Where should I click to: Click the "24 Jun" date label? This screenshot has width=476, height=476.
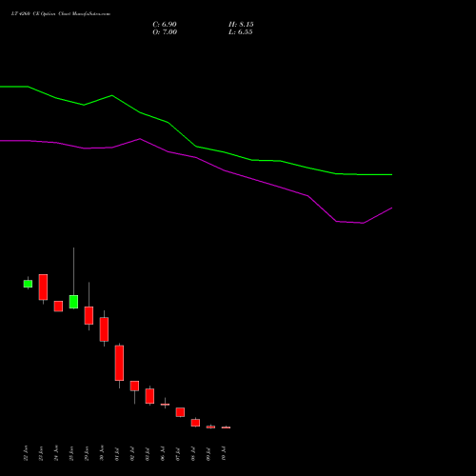(56, 453)
